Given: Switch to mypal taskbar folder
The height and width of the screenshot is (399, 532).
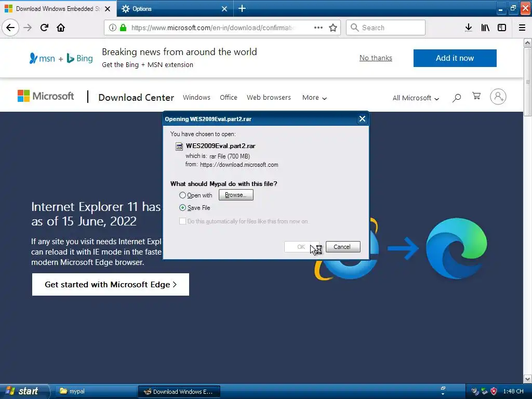Looking at the screenshot, I should 95,391.
